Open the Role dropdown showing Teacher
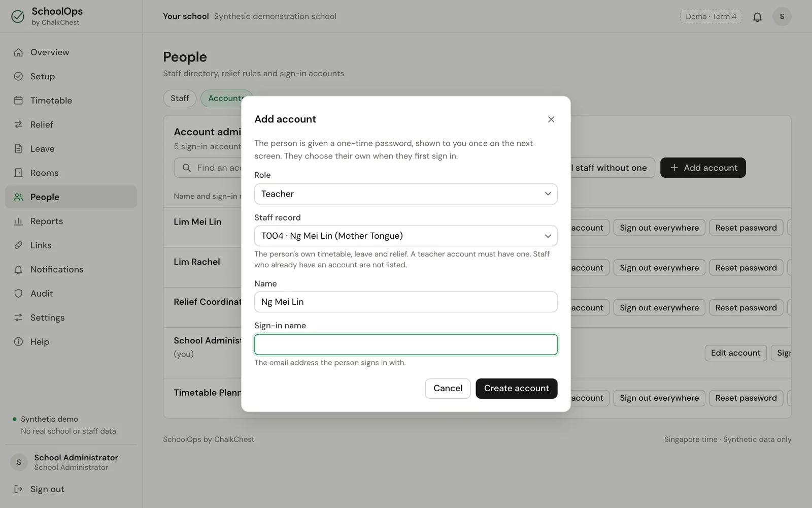 click(405, 194)
